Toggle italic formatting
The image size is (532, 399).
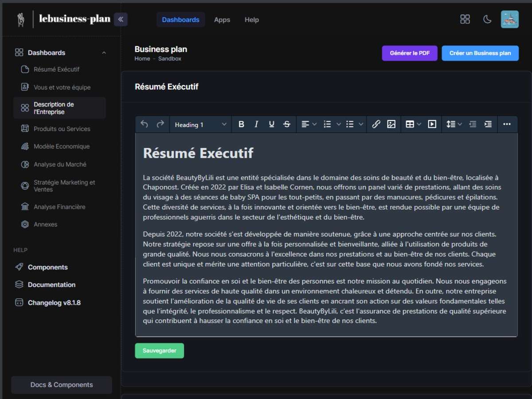coord(256,124)
